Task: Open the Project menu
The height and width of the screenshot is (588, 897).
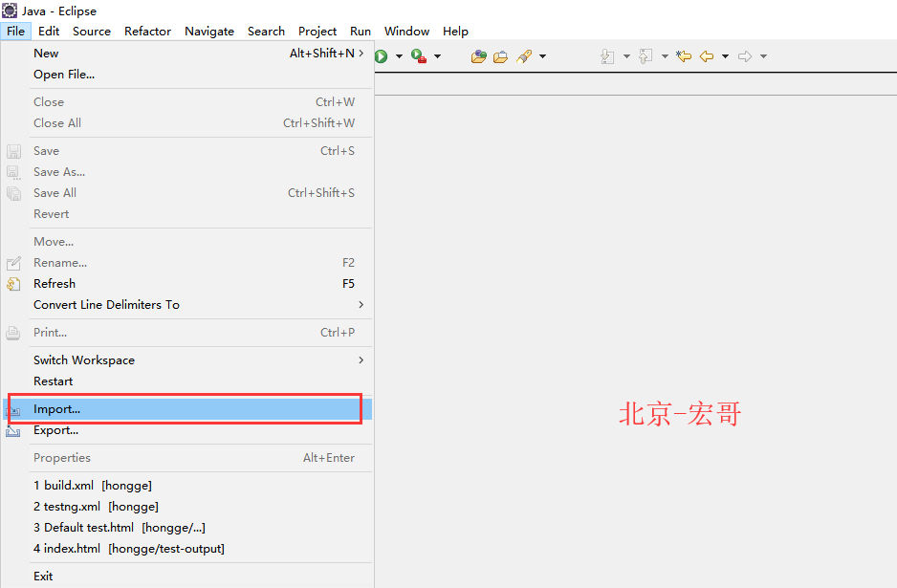Action: coord(317,31)
